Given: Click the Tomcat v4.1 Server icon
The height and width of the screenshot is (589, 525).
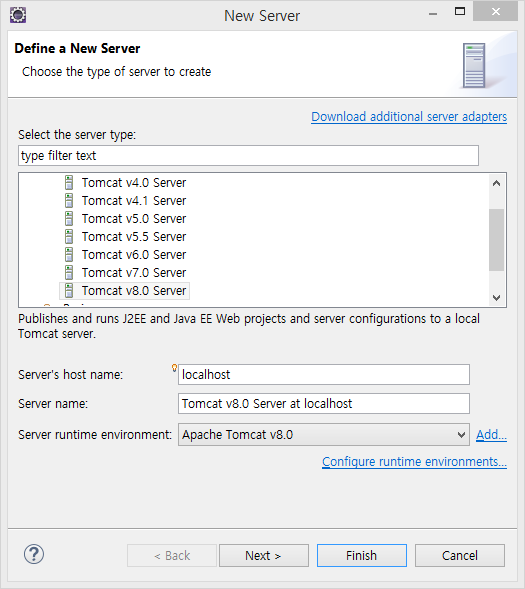Looking at the screenshot, I should (69, 201).
